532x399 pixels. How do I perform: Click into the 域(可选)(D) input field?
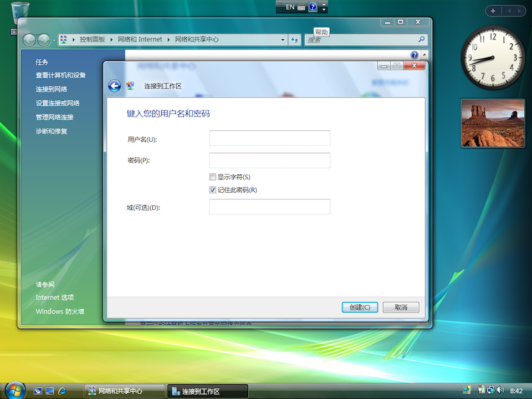coord(270,207)
